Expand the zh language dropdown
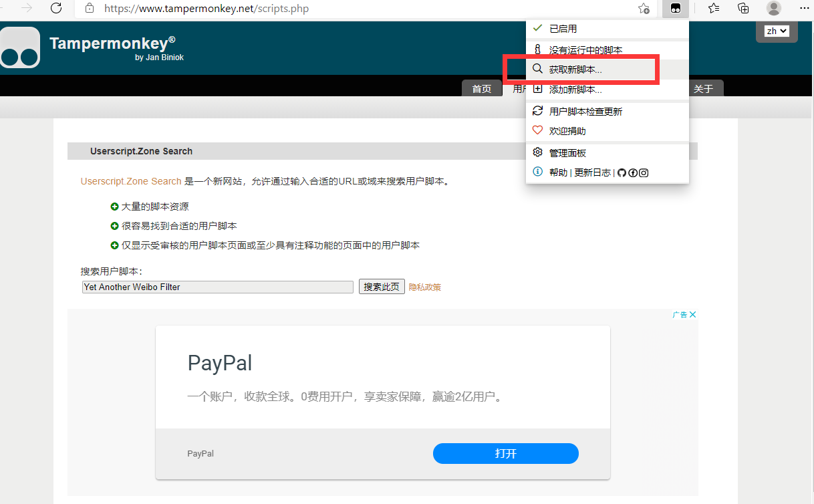 (x=777, y=31)
